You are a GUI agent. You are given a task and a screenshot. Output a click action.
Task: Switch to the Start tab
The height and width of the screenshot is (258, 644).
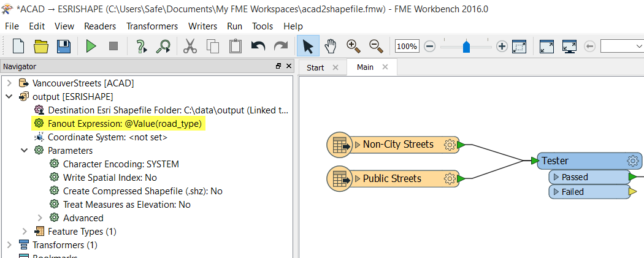pos(315,67)
